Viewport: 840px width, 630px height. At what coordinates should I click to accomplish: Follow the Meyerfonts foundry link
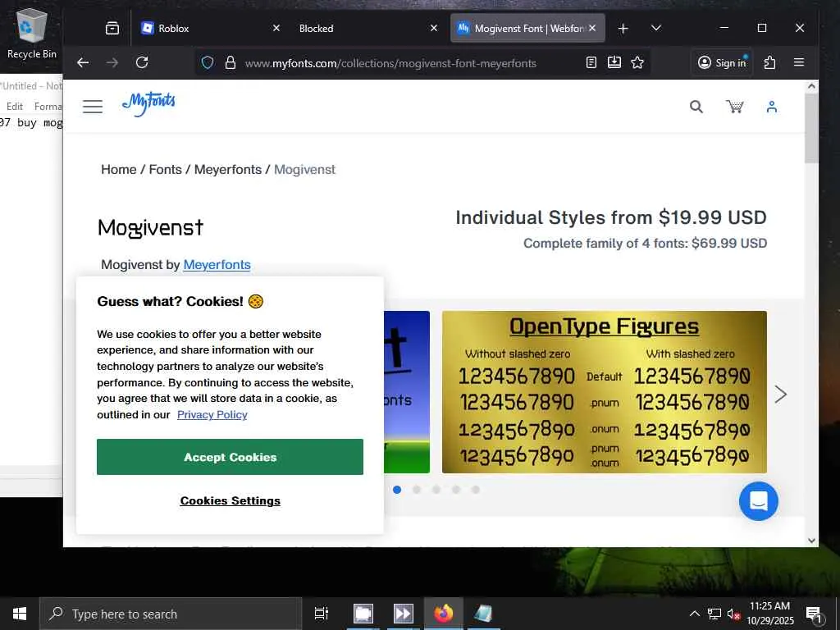[217, 265]
